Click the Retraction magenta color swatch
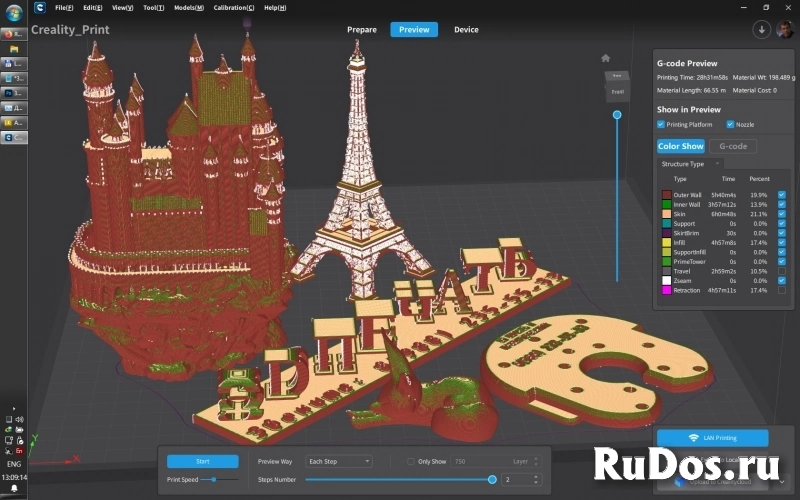800x500 pixels. click(666, 290)
